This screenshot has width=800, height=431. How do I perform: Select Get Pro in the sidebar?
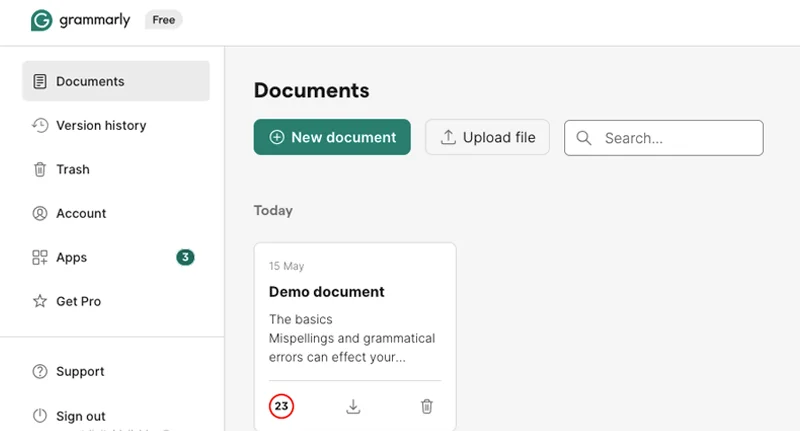click(x=116, y=301)
